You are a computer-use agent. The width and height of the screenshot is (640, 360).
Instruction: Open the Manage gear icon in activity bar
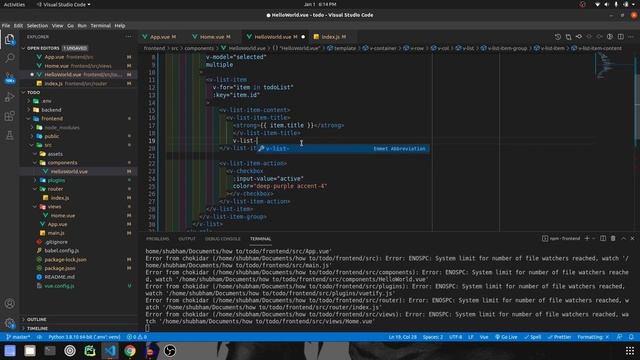pyautogui.click(x=9, y=323)
